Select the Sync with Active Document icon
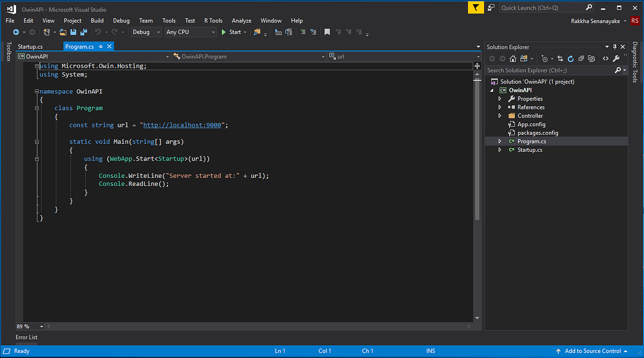The width and height of the screenshot is (644, 358). pyautogui.click(x=560, y=59)
